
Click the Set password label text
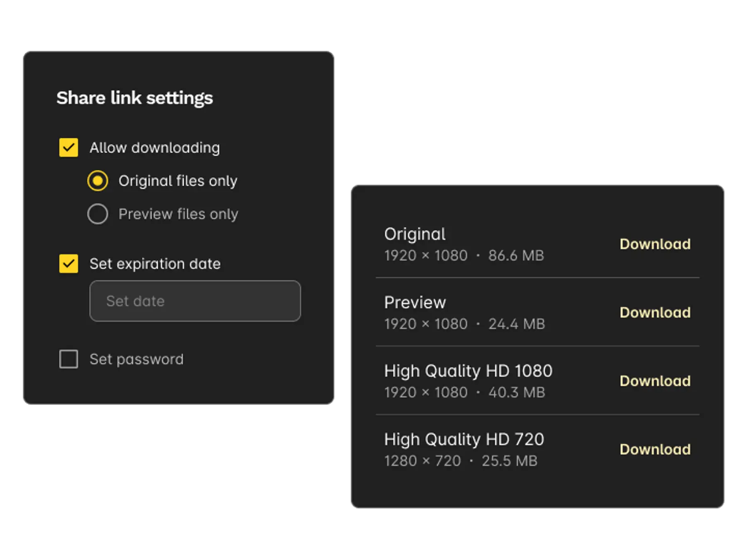tap(137, 359)
